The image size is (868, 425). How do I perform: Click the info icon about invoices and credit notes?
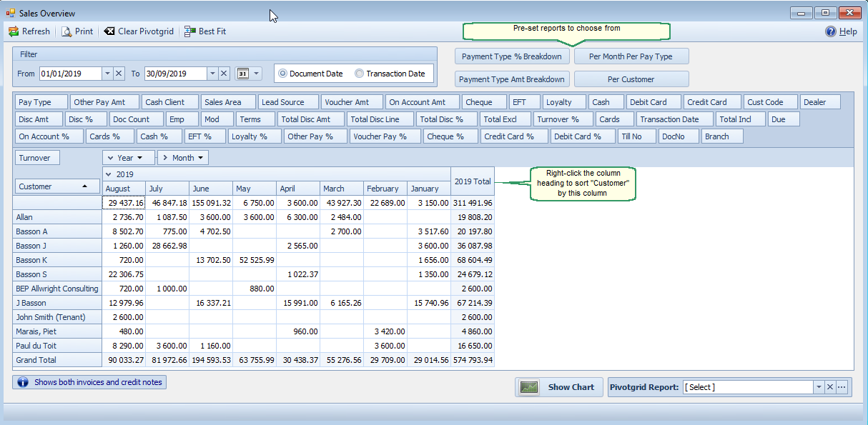23,382
